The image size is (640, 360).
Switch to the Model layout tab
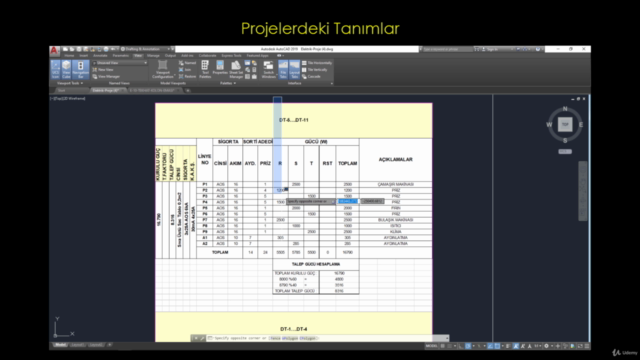(x=60, y=345)
